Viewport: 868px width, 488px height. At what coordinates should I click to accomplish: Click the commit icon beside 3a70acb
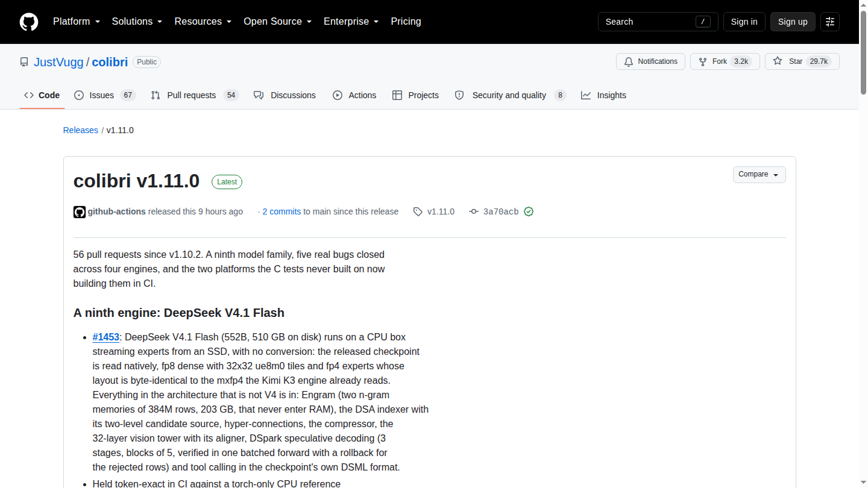[x=474, y=211]
